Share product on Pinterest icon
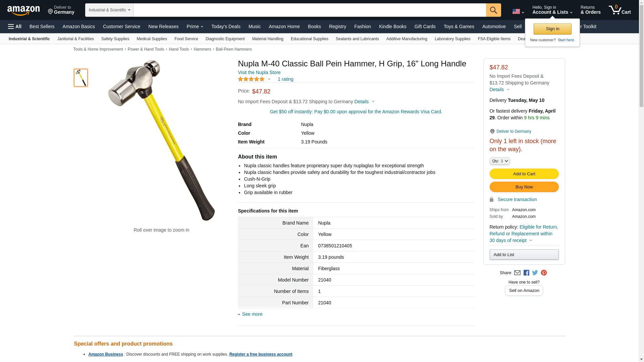Screen dimensions: 644x362 point(544,273)
